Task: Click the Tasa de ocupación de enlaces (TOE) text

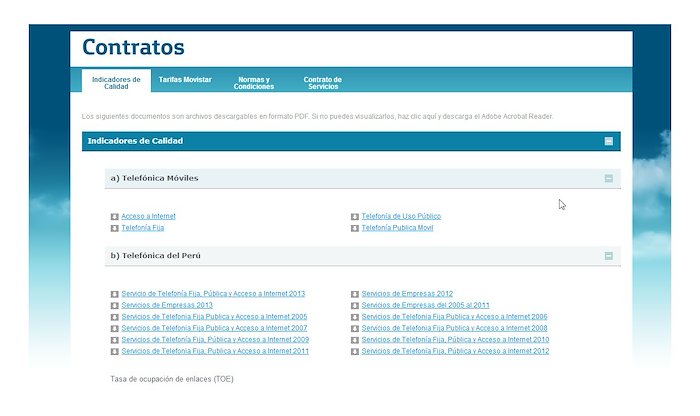Action: (x=172, y=379)
